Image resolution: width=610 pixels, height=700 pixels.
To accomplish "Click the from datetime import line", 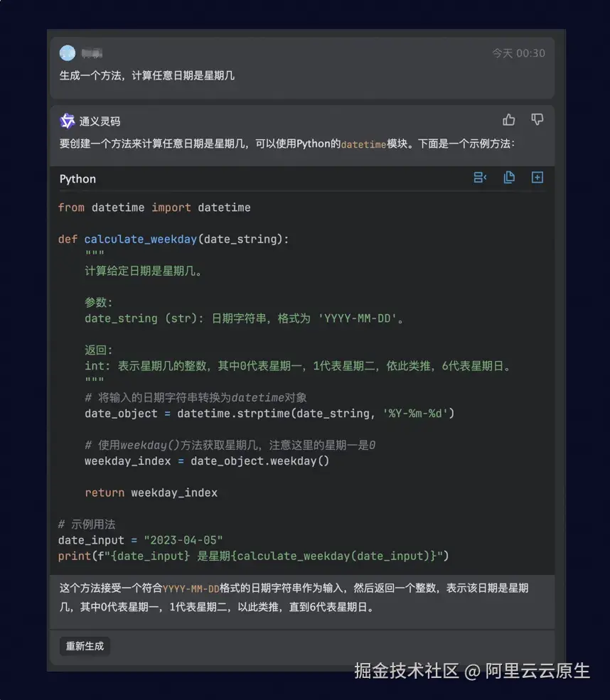I will click(x=154, y=207).
